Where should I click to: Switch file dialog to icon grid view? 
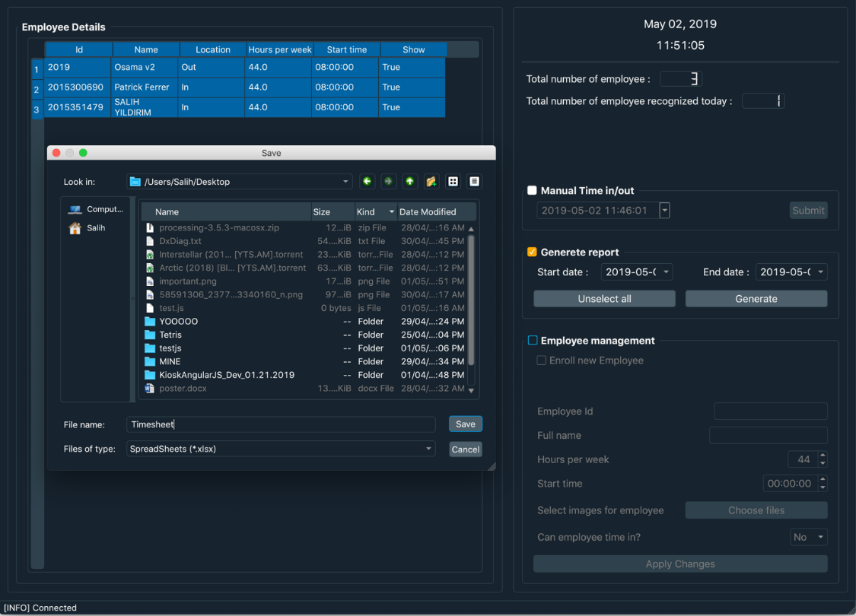453,182
